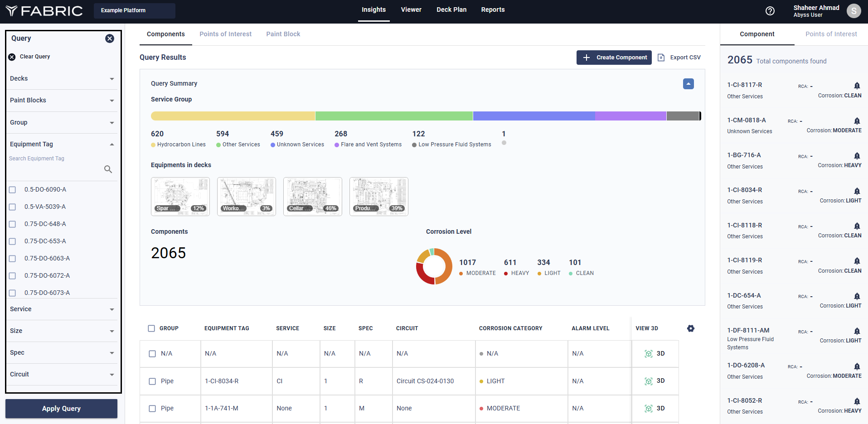Click the Create Component button

tap(614, 58)
